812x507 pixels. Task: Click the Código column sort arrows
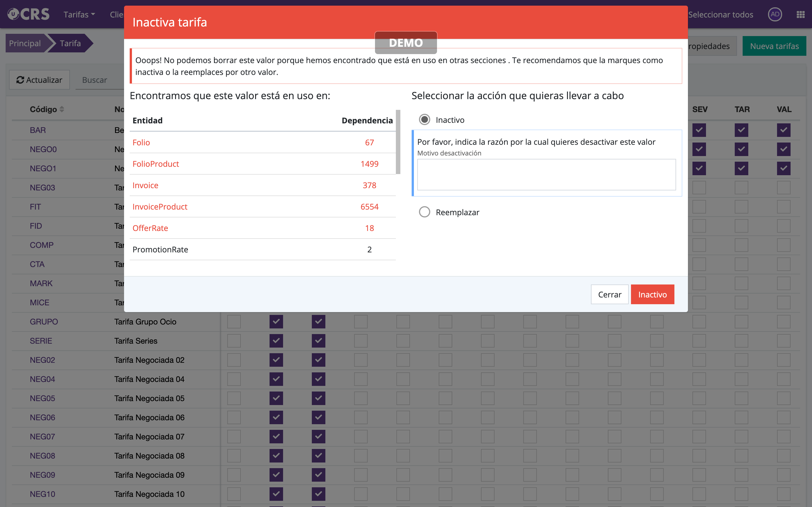(x=62, y=109)
